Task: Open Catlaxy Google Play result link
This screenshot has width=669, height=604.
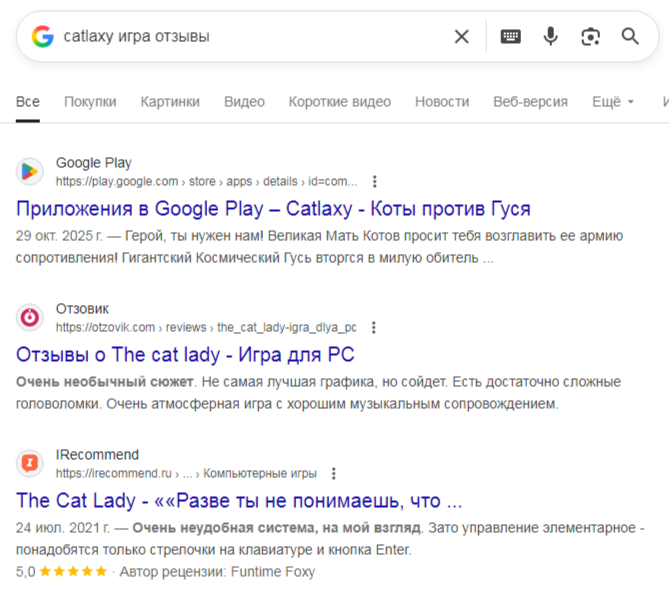Action: pyautogui.click(x=273, y=209)
